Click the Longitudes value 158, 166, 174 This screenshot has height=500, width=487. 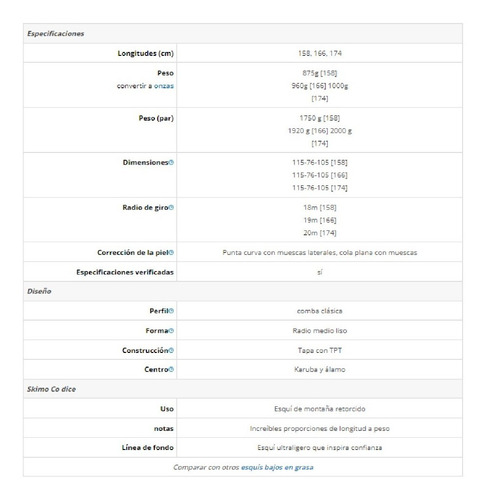click(x=320, y=53)
